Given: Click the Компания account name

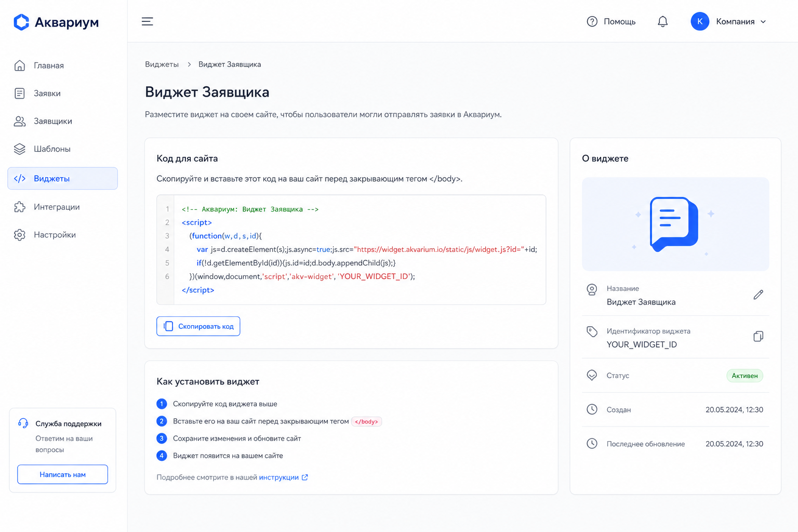Looking at the screenshot, I should click(735, 21).
